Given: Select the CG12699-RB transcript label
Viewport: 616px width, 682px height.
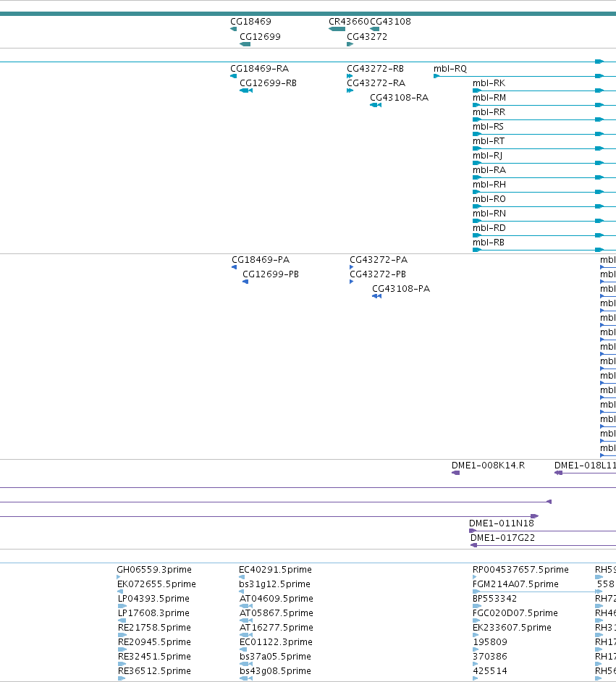Looking at the screenshot, I should (269, 83).
